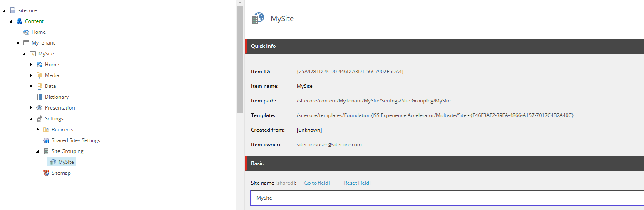Viewport: 644px width, 210px height.
Task: Select the Presentation tree item label
Action: coord(60,107)
